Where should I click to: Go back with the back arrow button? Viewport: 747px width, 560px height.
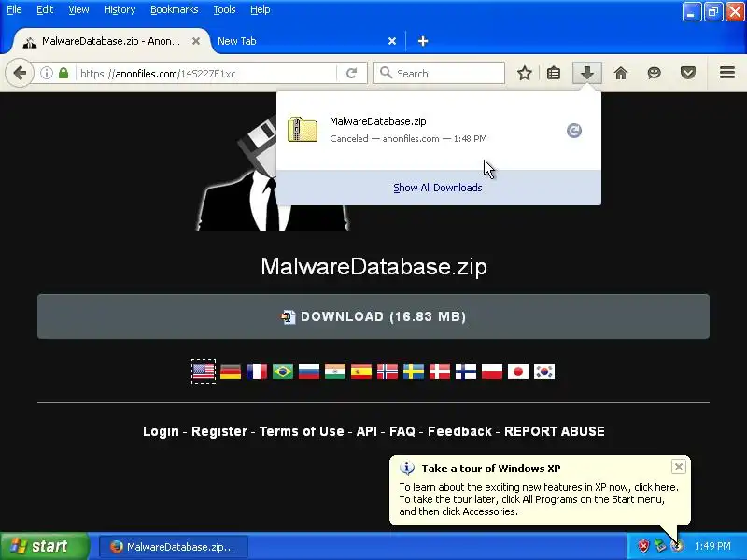[20, 74]
